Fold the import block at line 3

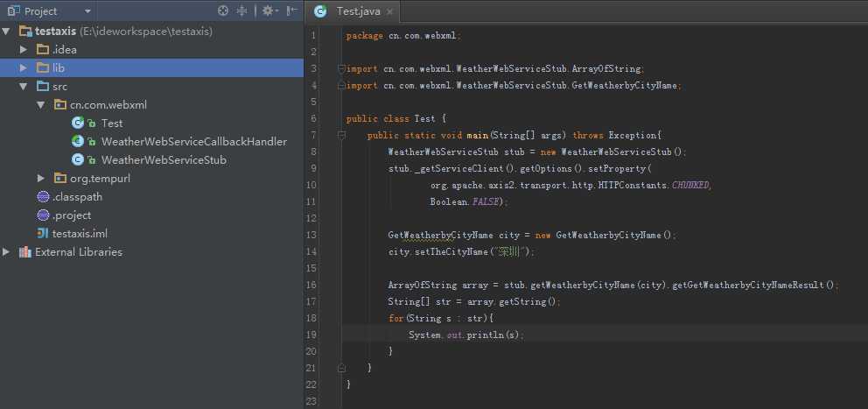(341, 68)
